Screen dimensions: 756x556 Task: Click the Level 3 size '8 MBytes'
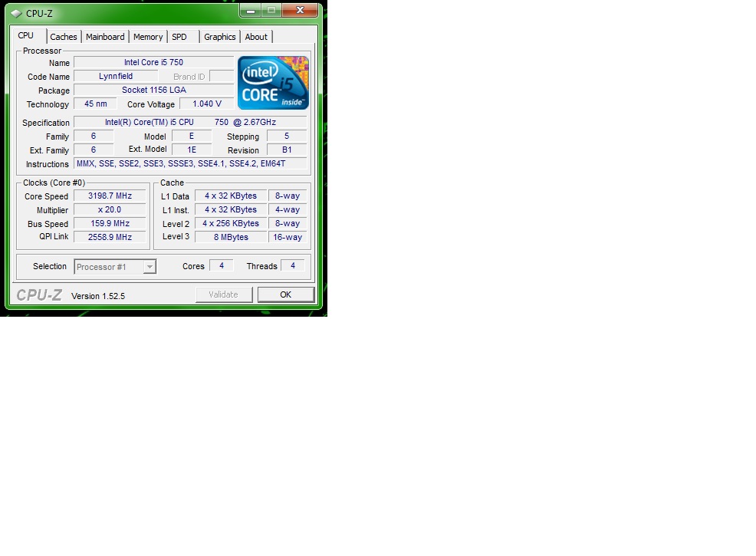pyautogui.click(x=231, y=237)
